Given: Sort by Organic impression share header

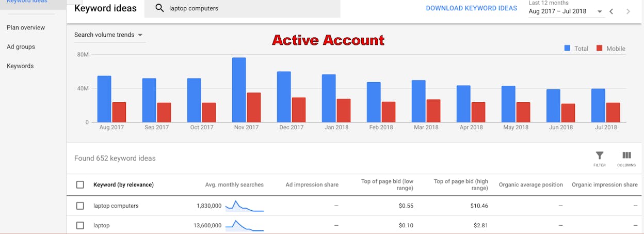Looking at the screenshot, I should click(x=605, y=184).
